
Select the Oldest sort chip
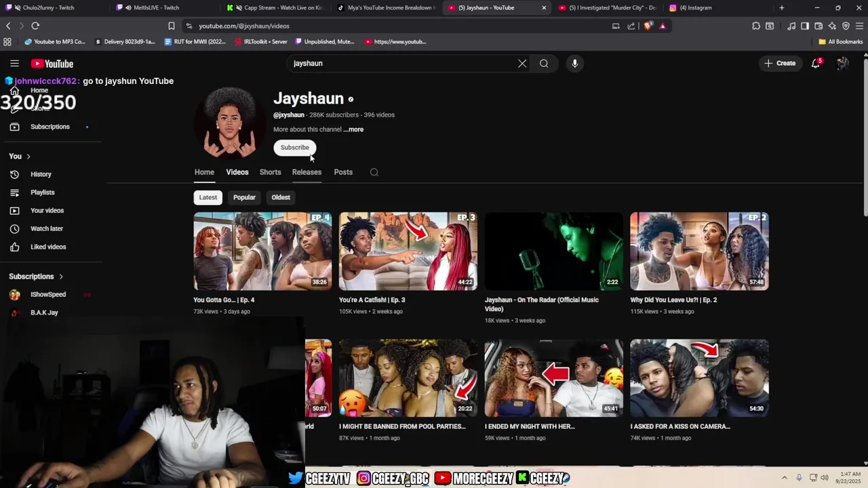point(281,197)
